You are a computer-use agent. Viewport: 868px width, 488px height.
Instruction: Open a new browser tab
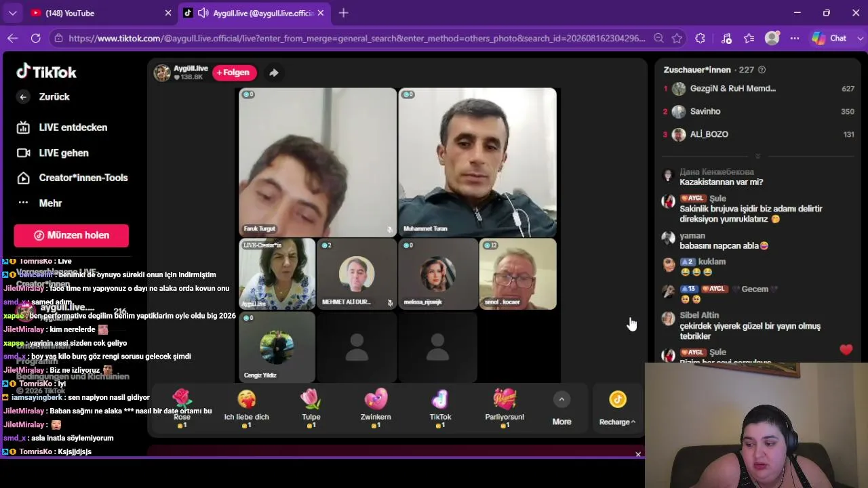point(344,13)
